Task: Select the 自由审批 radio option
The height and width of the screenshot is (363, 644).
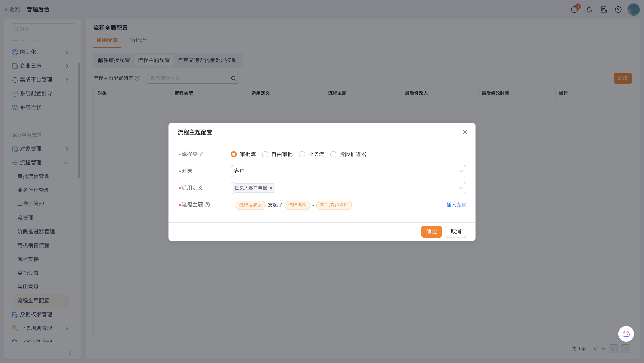Action: pos(265,154)
